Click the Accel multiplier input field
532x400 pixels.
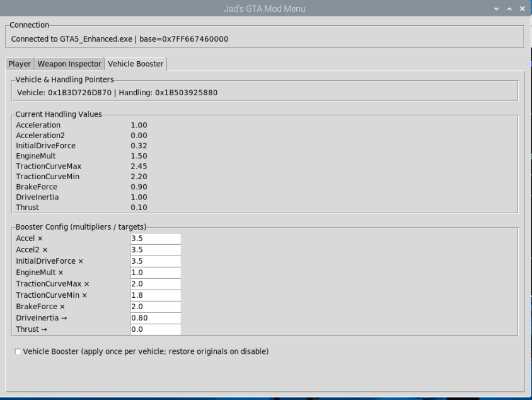[156, 238]
